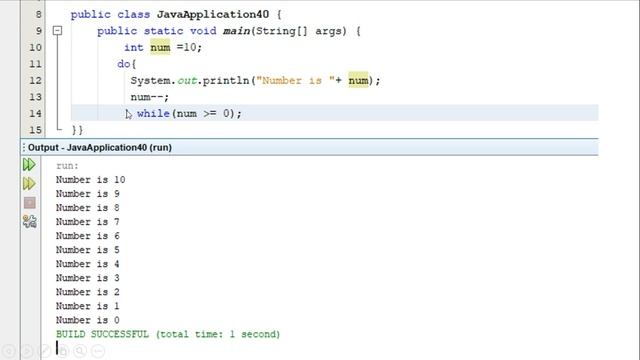The width and height of the screenshot is (640, 360).
Task: Select line number 13 in gutter
Action: pos(35,97)
